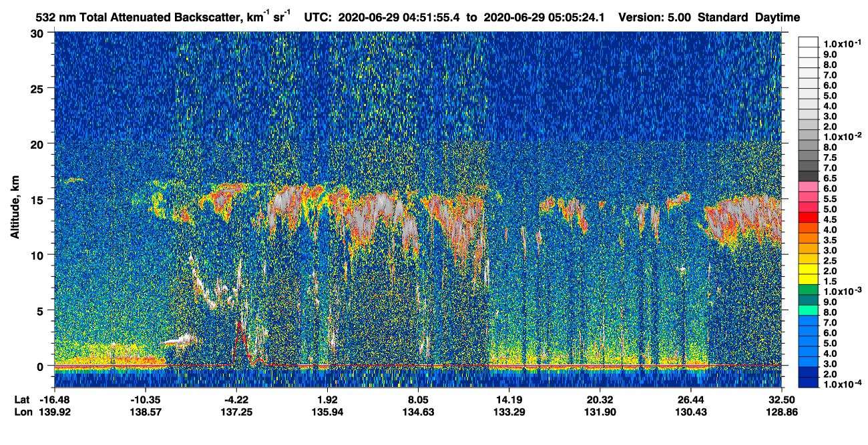This screenshot has height=445, width=868.
Task: Click longitude value '138.57'
Action: click(146, 412)
